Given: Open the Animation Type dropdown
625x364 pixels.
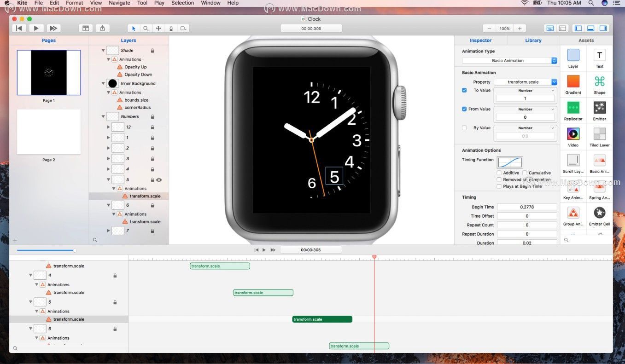Looking at the screenshot, I should click(509, 60).
